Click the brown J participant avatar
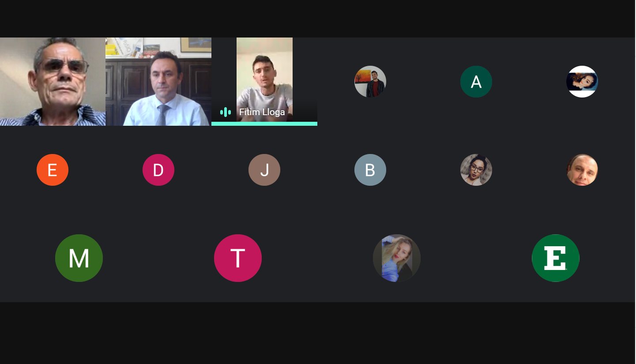636x364 pixels. [x=264, y=170]
